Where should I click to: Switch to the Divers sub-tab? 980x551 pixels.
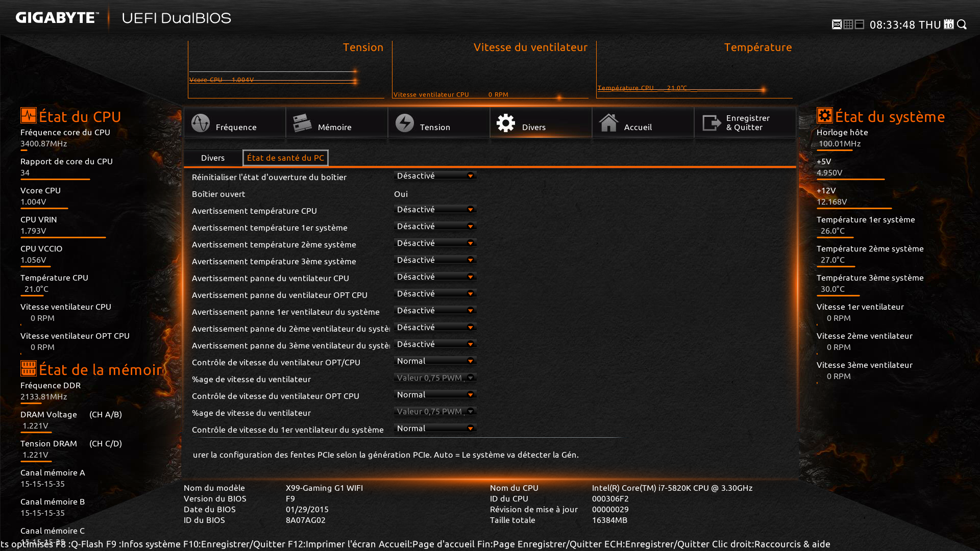213,158
